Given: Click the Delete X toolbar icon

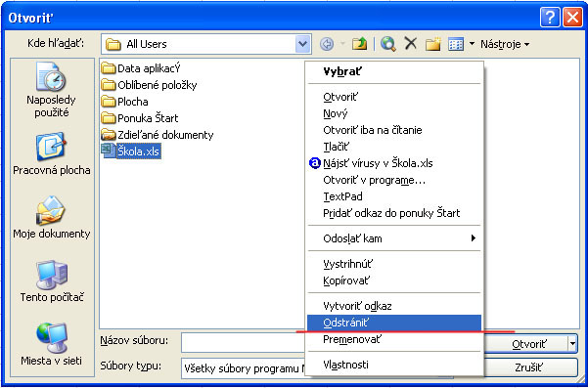Looking at the screenshot, I should (411, 44).
